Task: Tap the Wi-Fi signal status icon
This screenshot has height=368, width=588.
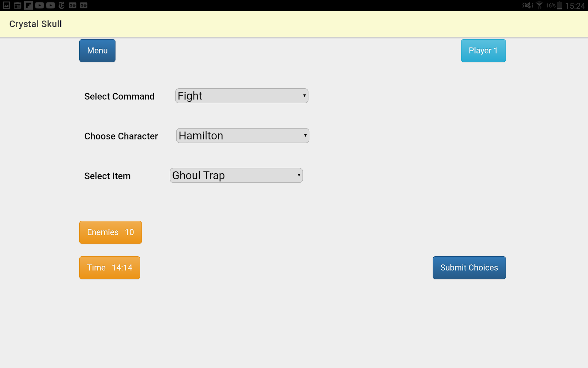Action: point(539,5)
